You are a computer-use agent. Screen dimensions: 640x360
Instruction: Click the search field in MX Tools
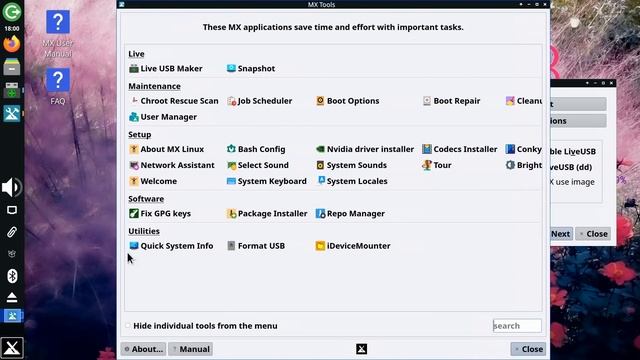point(517,326)
